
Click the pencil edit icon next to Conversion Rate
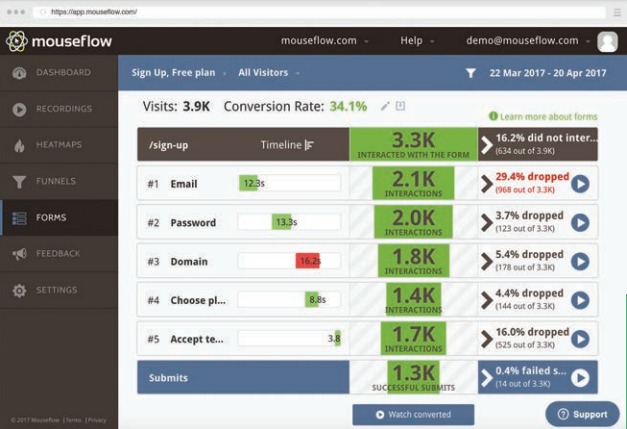(x=385, y=106)
